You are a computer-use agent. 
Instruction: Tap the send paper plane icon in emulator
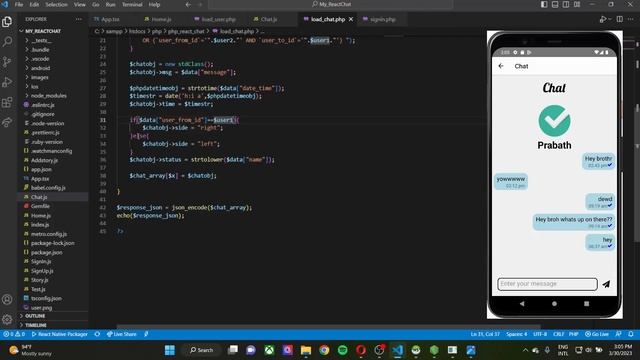click(607, 284)
